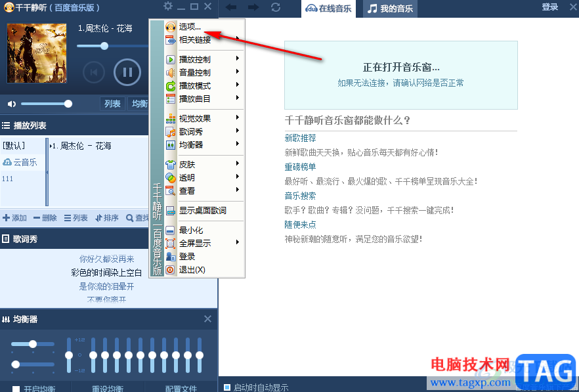Click the 透明 menu icon
The image size is (579, 392).
click(x=170, y=178)
